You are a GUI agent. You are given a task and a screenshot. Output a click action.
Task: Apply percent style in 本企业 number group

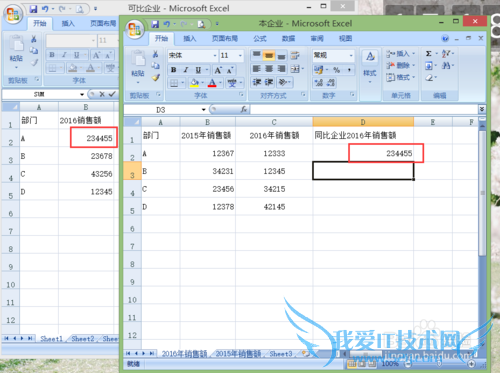(336, 70)
